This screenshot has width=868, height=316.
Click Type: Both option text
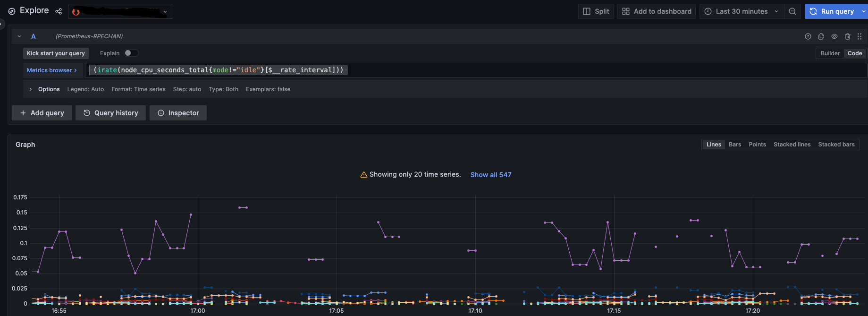click(x=224, y=89)
